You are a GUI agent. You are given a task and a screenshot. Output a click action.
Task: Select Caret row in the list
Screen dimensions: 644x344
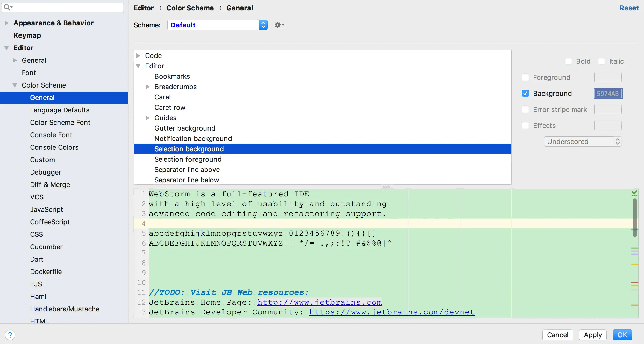pyautogui.click(x=170, y=107)
